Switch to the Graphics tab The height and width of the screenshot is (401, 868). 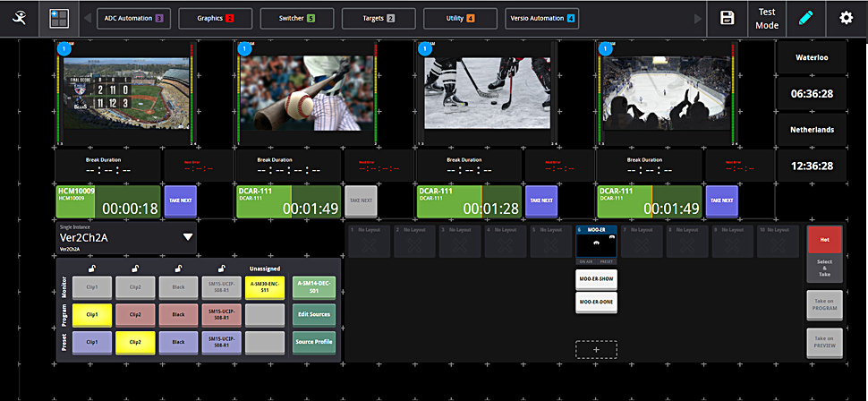click(x=216, y=18)
